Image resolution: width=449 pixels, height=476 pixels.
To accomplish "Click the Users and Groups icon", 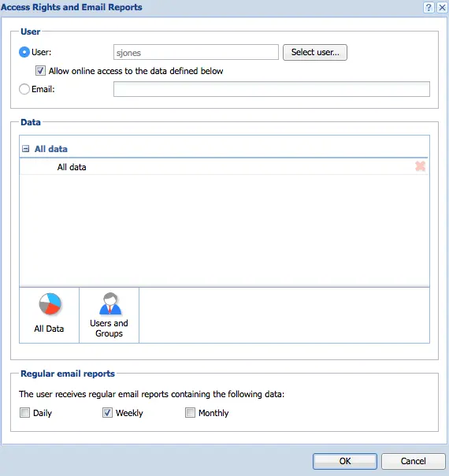I will click(x=109, y=303).
